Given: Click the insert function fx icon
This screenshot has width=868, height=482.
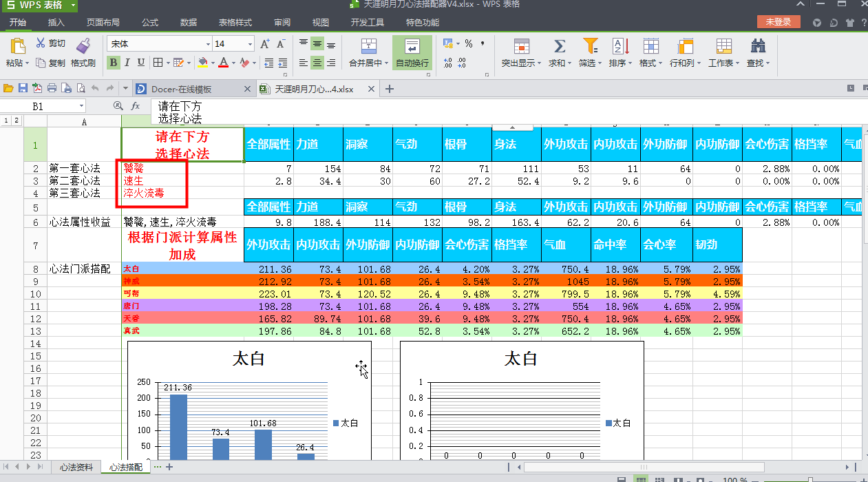Looking at the screenshot, I should tap(136, 107).
